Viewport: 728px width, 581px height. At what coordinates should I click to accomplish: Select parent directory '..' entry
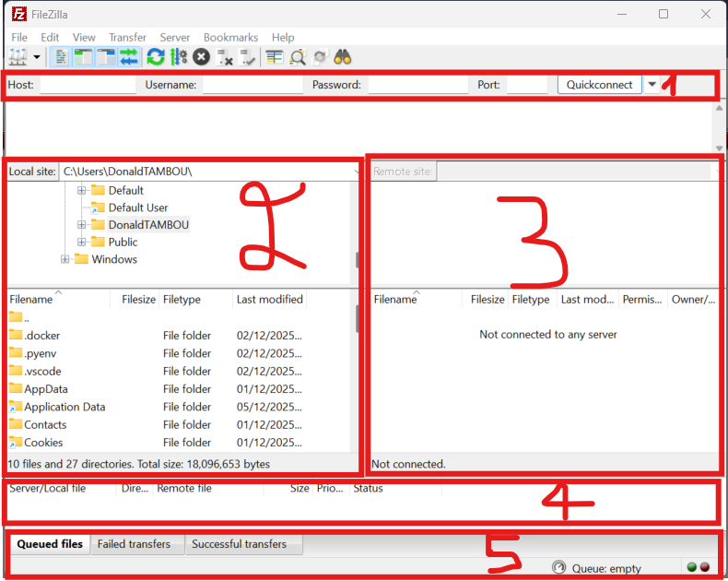tap(181, 318)
